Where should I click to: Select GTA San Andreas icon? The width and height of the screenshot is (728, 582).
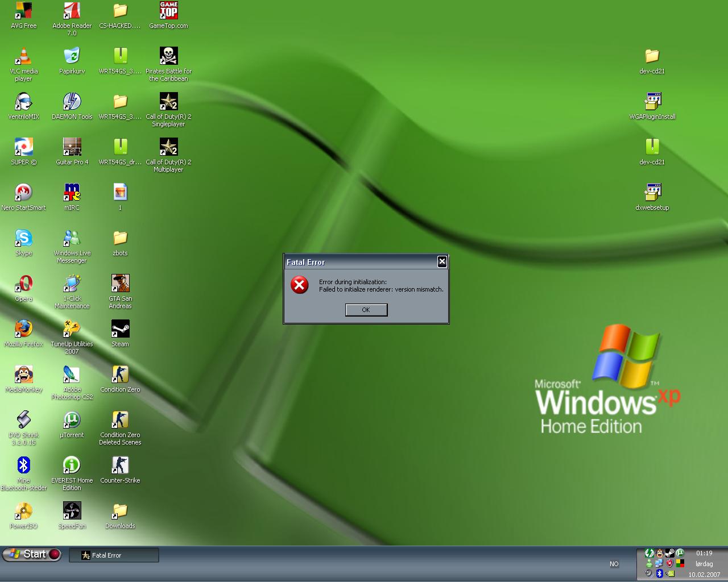click(x=120, y=292)
